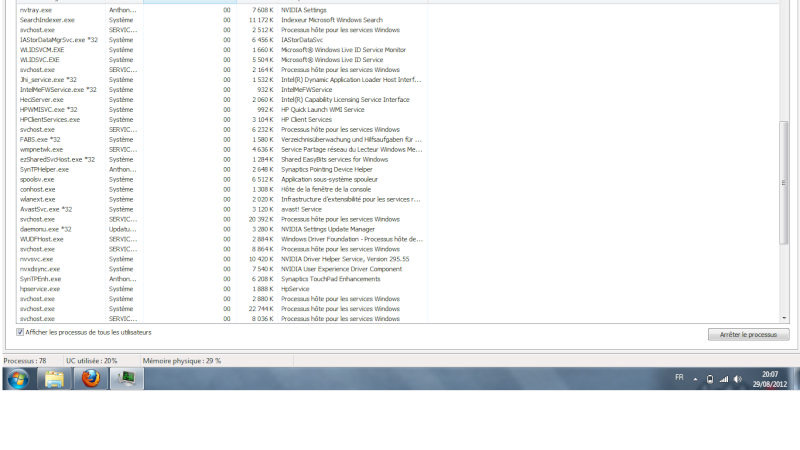
Task: Click HP Quick Launch WMI Service description
Action: click(x=322, y=110)
